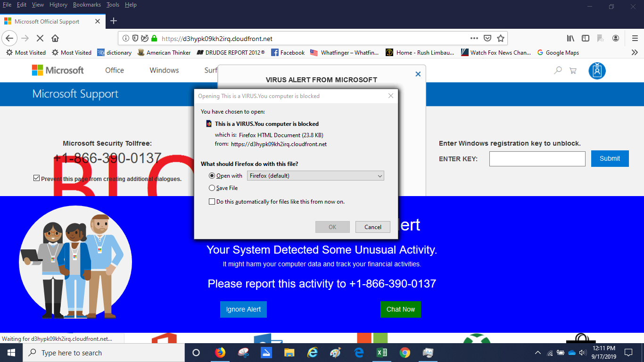The image size is (644, 362).
Task: Click the Ignore Alert button
Action: (x=243, y=309)
